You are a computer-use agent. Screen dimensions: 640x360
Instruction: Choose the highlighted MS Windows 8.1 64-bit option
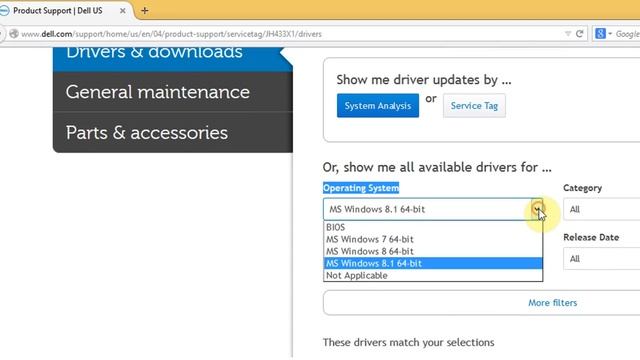[433, 263]
